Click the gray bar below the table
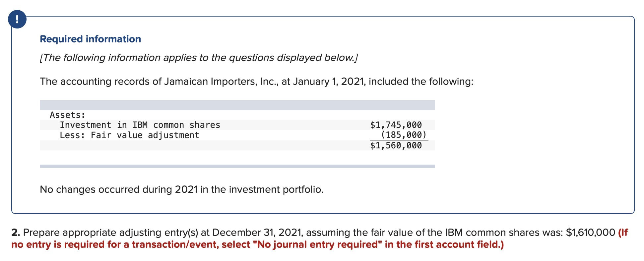This screenshot has height=261, width=644. (237, 166)
